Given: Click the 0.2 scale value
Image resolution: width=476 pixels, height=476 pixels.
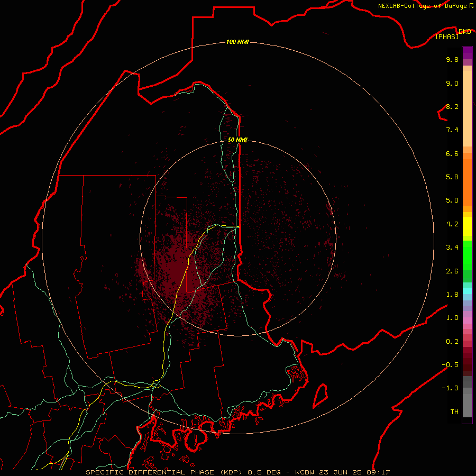Looking at the screenshot, I should point(452,342).
